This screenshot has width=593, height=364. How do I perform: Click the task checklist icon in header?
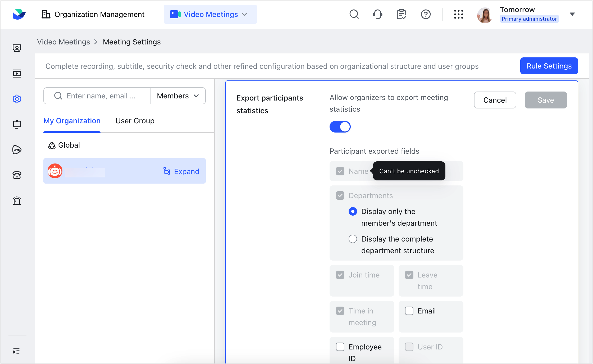(x=401, y=14)
